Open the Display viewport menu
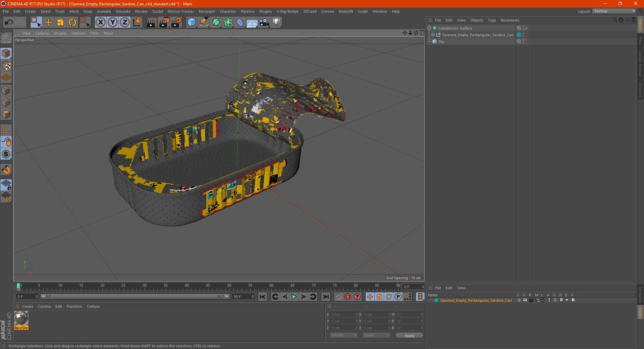 (x=60, y=33)
